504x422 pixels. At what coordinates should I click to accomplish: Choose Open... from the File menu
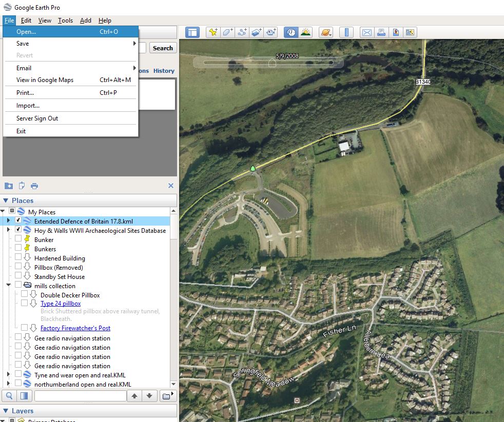click(26, 32)
